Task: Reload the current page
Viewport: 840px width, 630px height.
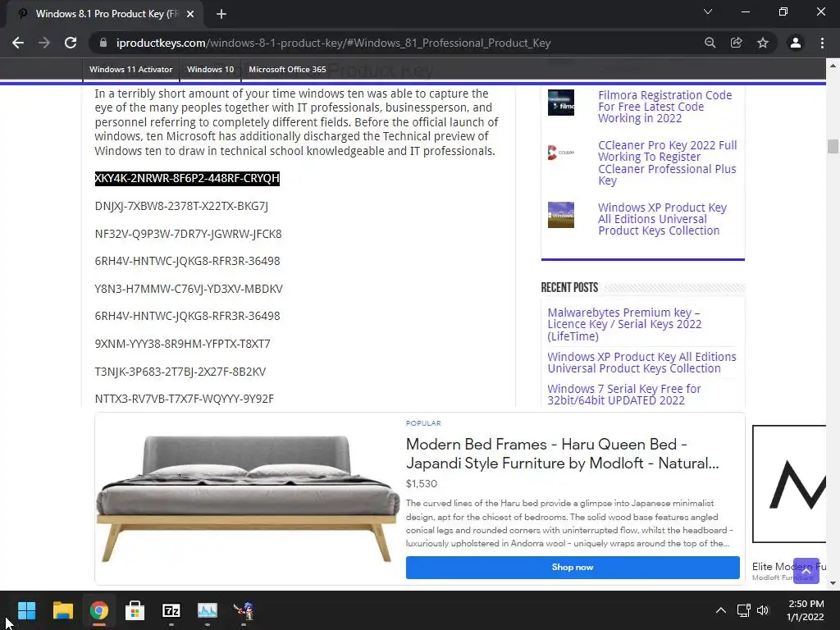Action: click(x=71, y=43)
